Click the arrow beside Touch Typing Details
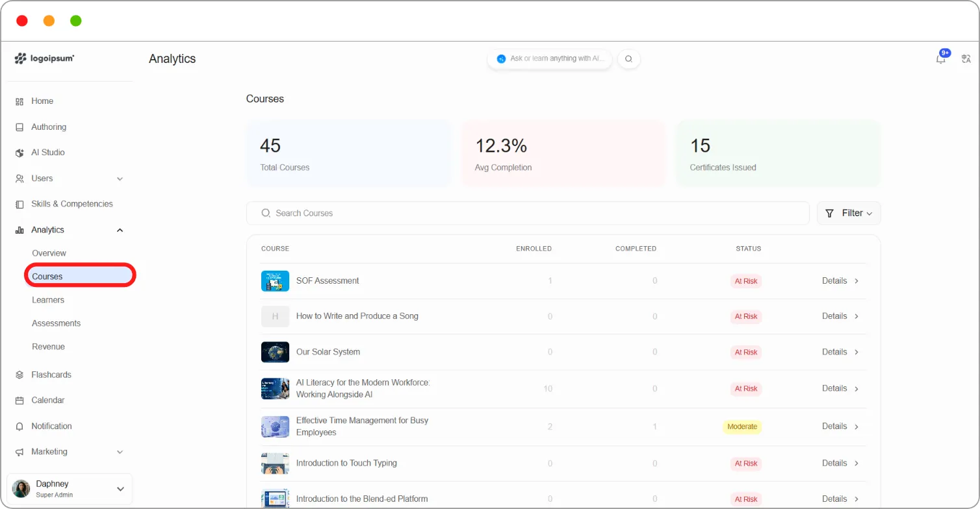Viewport: 980px width, 509px height. point(857,464)
